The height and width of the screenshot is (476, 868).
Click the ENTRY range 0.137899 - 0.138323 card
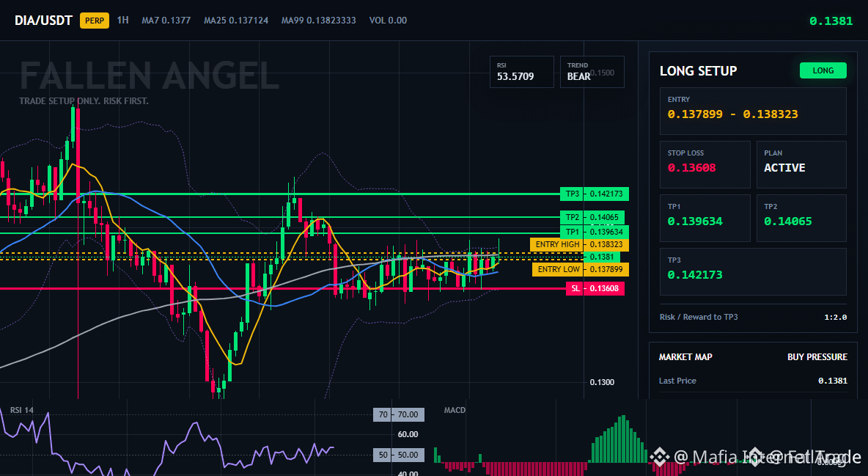click(753, 111)
